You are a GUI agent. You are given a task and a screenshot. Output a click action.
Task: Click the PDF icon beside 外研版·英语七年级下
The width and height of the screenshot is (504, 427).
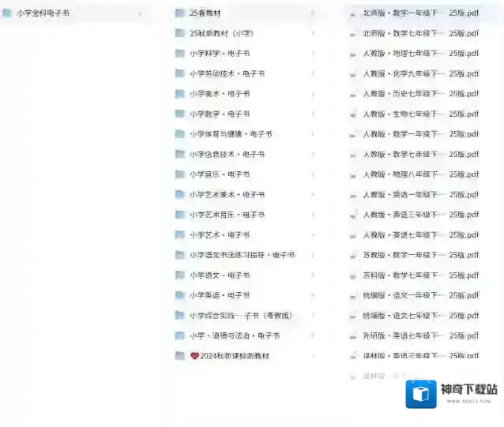tap(353, 335)
